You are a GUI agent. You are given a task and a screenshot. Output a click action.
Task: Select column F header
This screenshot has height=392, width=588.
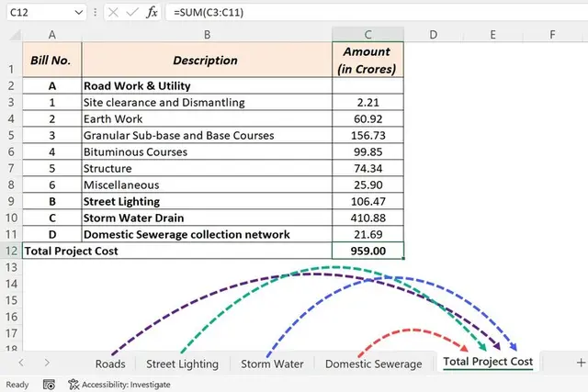click(x=552, y=35)
